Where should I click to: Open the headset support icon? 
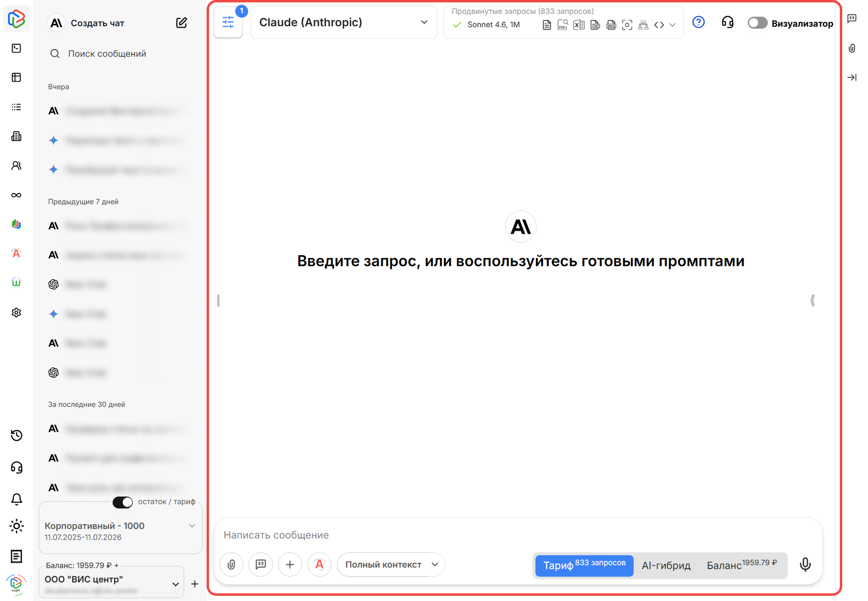pos(727,22)
